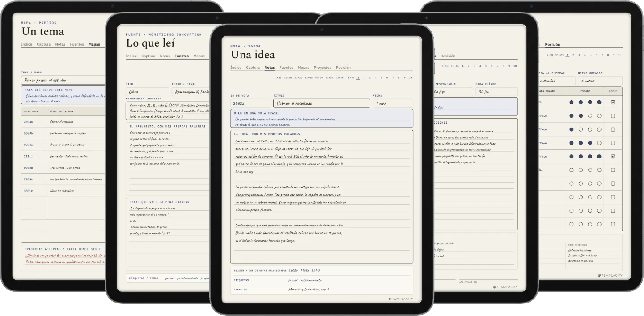Select note ID 1904c in the Un tema table

click(x=28, y=145)
